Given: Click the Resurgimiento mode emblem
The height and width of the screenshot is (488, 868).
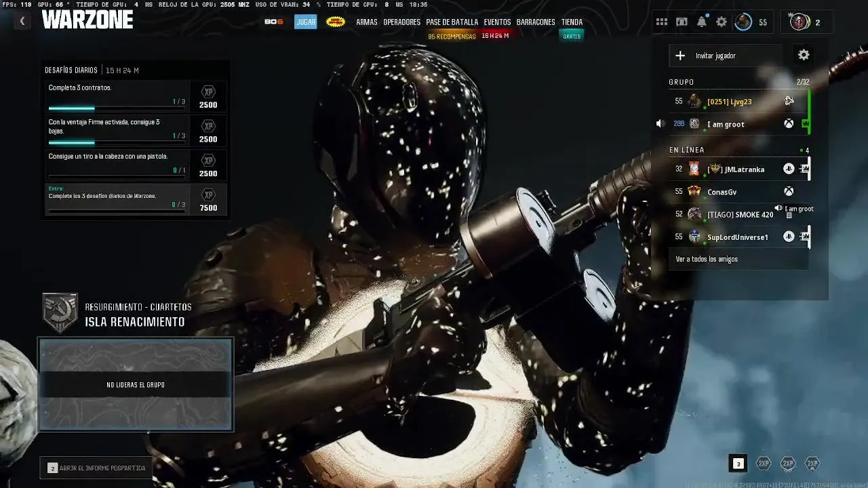Looking at the screenshot, I should tap(60, 312).
